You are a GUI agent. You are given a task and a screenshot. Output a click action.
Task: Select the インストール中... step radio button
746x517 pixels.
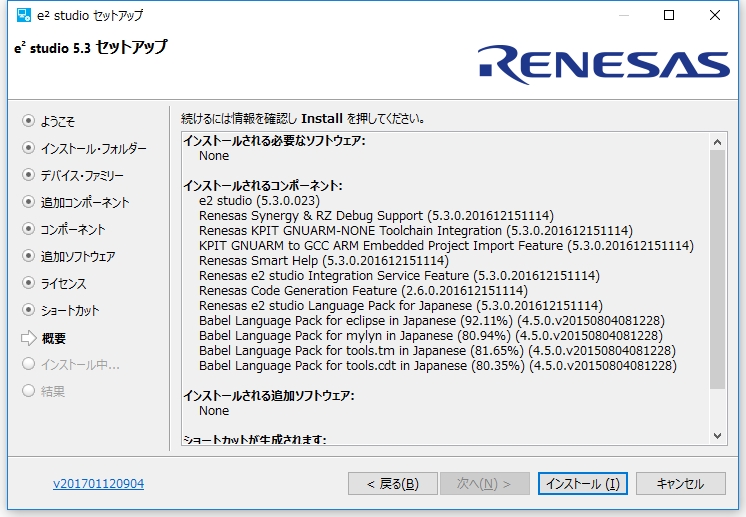29,364
